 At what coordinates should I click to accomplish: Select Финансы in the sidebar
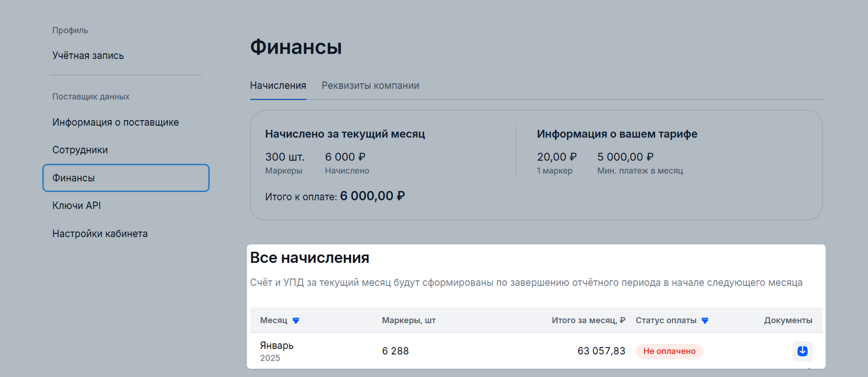coord(125,178)
